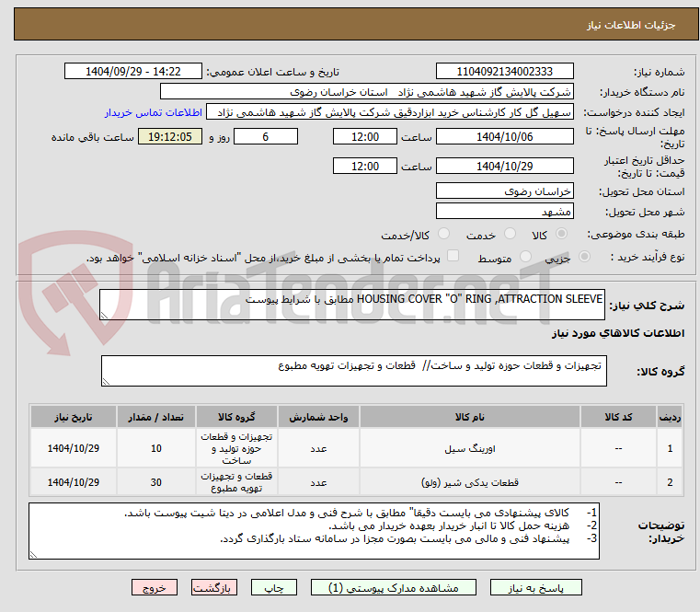This screenshot has height=612, width=700.
Task: Click the تعداد / مقدار column header
Action: tap(155, 417)
